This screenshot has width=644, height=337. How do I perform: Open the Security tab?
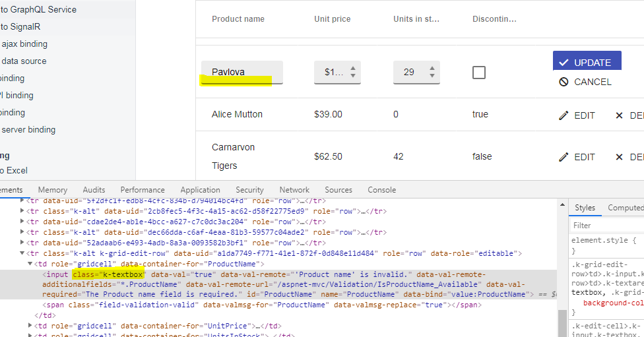[x=249, y=190]
